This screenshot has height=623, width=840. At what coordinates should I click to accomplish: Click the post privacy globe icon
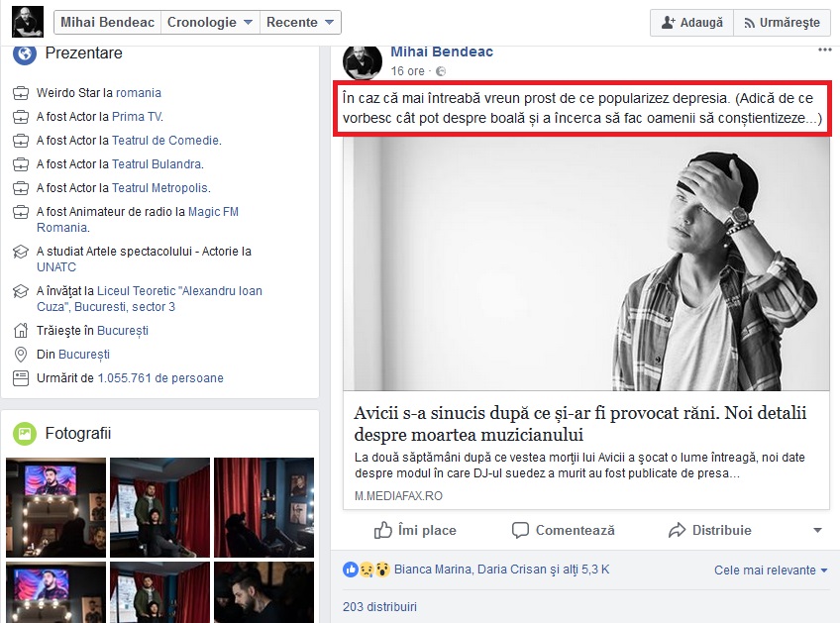tap(441, 71)
